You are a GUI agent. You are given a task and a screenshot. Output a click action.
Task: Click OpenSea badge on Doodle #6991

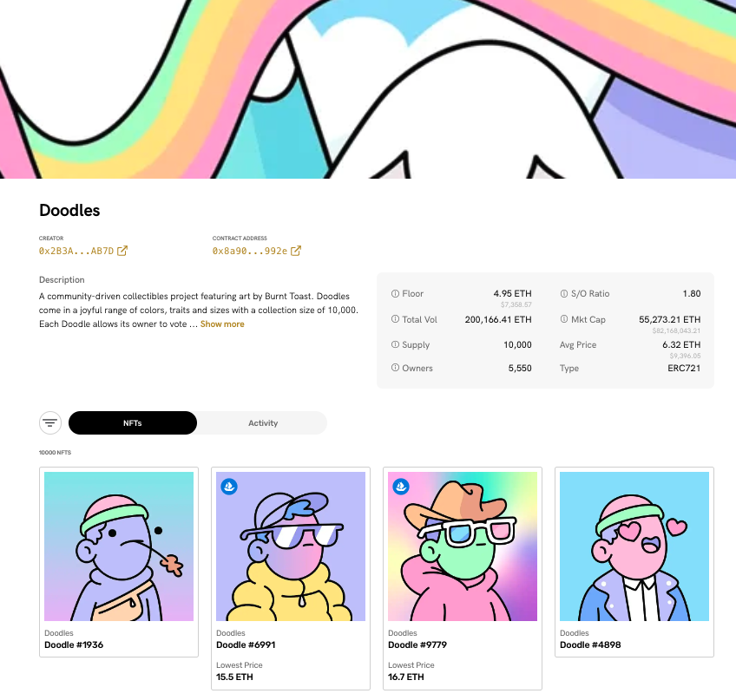pyautogui.click(x=229, y=486)
